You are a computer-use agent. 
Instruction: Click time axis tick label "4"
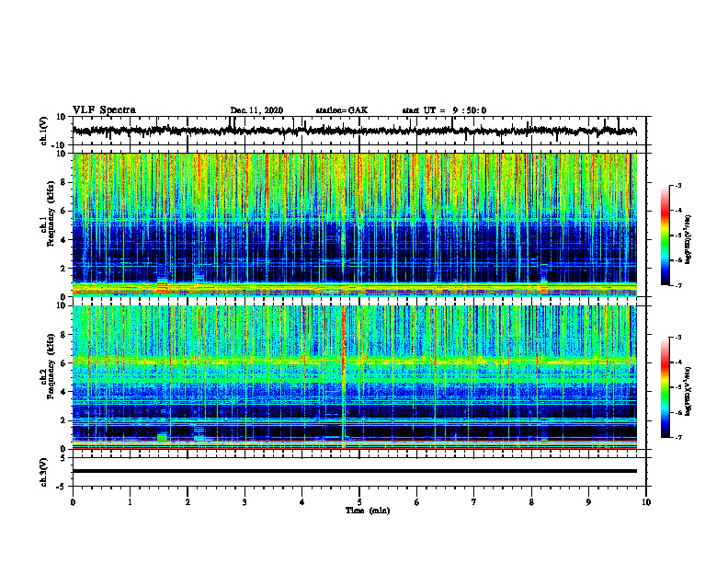point(302,501)
